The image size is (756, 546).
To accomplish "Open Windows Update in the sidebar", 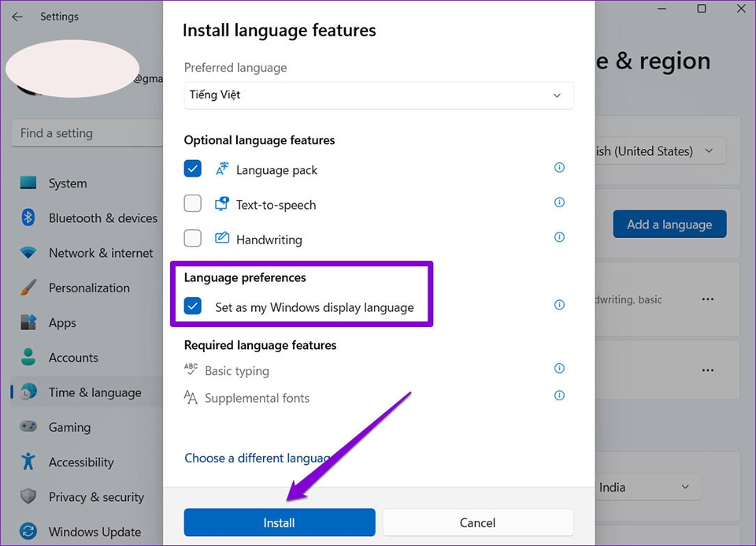I will point(94,532).
